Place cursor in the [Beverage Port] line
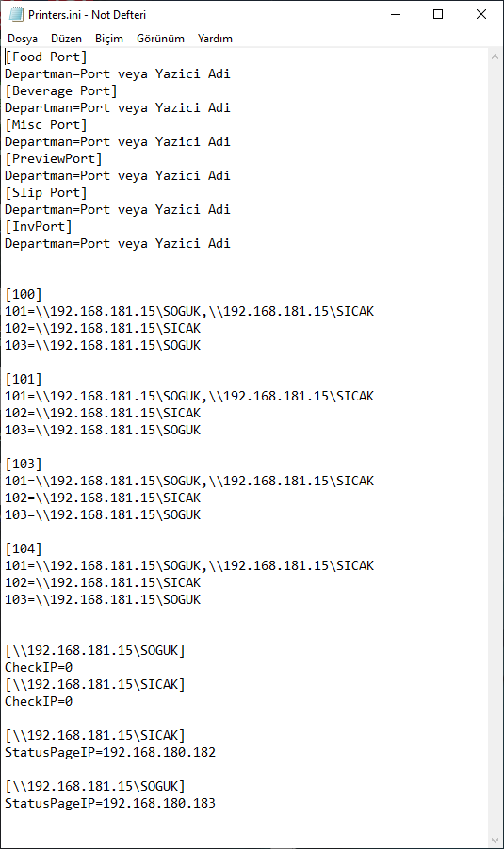Image resolution: width=504 pixels, height=849 pixels. 61,91
